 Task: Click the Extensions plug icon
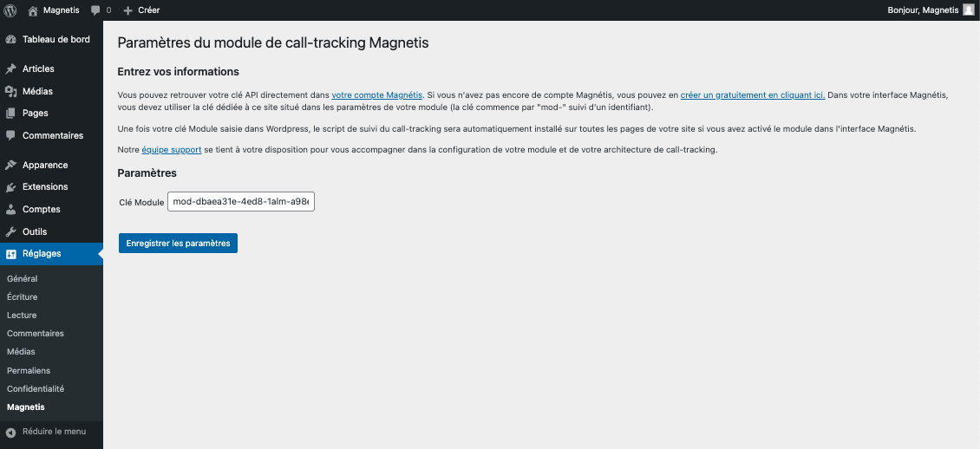tap(10, 186)
